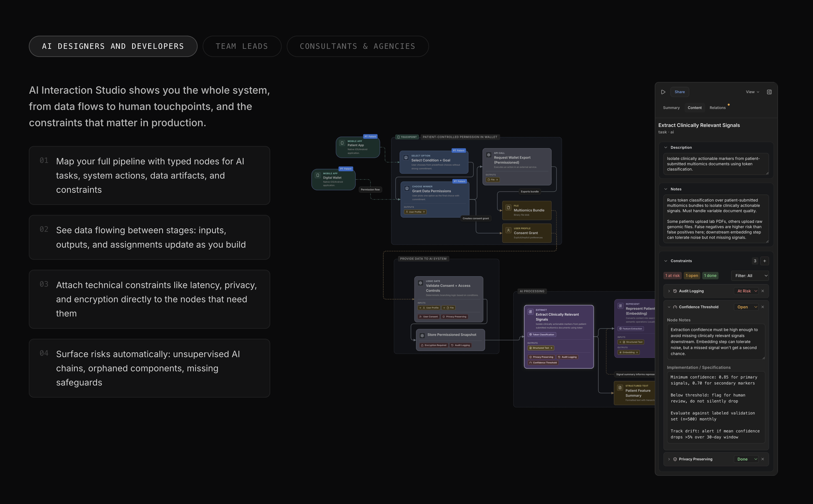Add a new constraint with the plus icon
The width and height of the screenshot is (813, 504).
tap(765, 261)
